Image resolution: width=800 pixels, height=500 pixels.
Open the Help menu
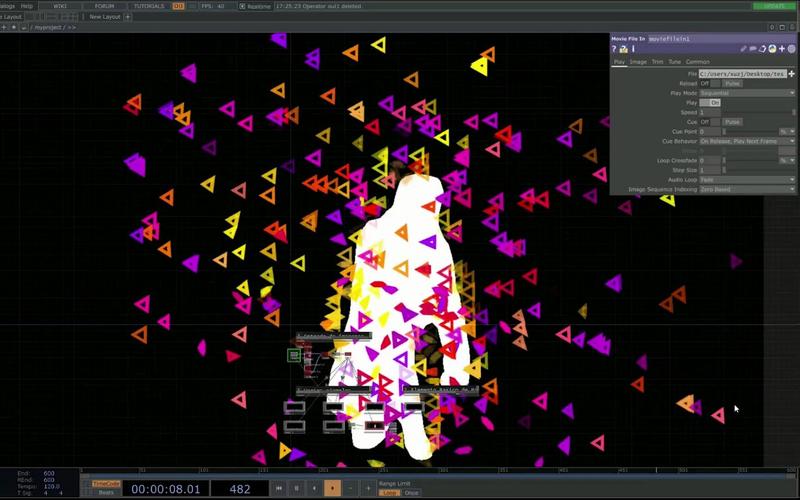pos(27,6)
